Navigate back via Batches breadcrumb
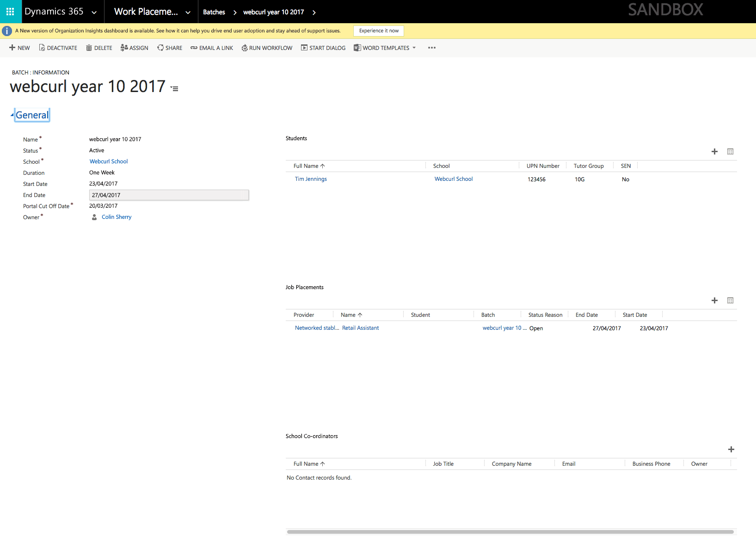The height and width of the screenshot is (543, 756). click(x=214, y=12)
